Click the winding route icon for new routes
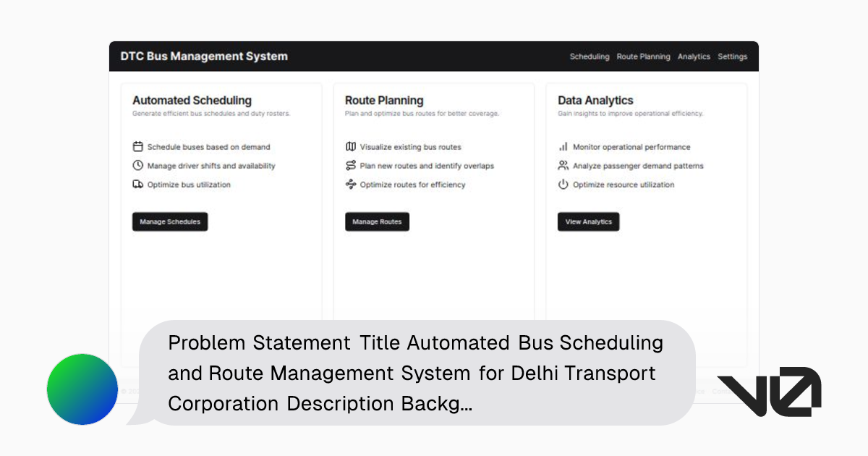This screenshot has width=868, height=456. [350, 165]
